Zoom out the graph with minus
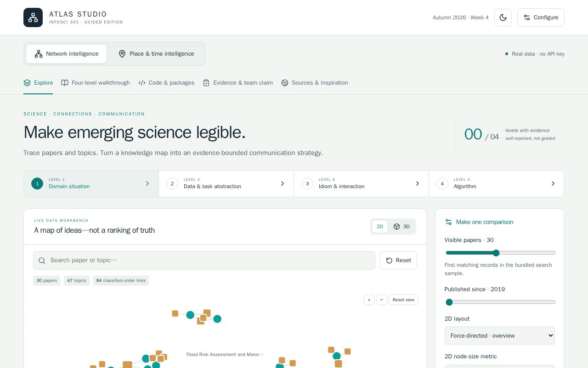588x368 pixels. coord(381,300)
